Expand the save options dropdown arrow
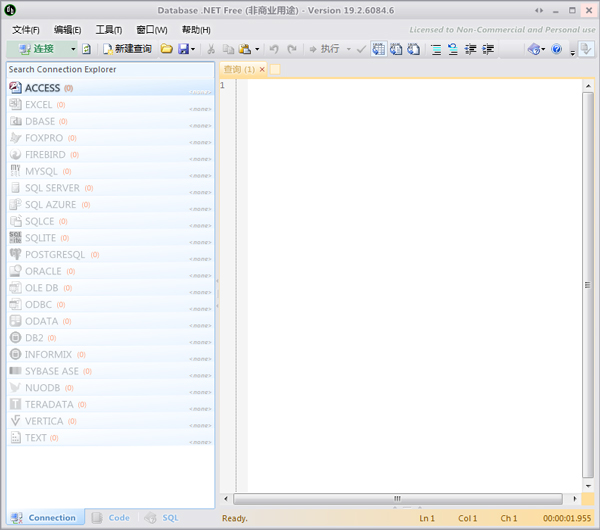This screenshot has width=600, height=530. (x=193, y=49)
